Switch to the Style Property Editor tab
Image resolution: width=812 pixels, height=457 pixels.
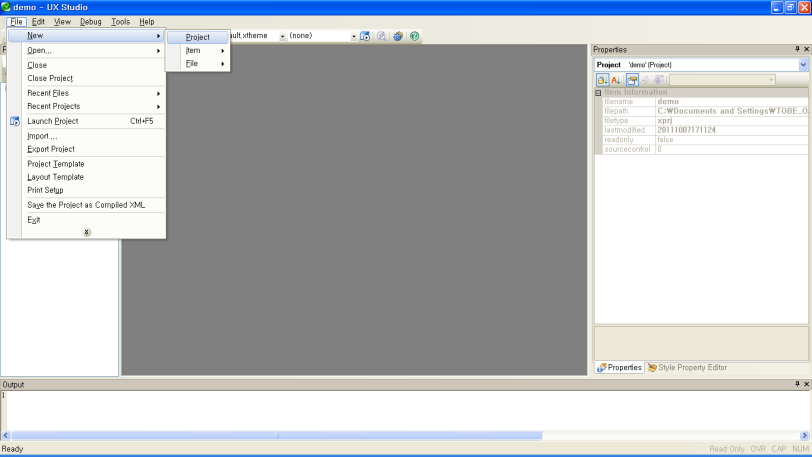point(687,367)
